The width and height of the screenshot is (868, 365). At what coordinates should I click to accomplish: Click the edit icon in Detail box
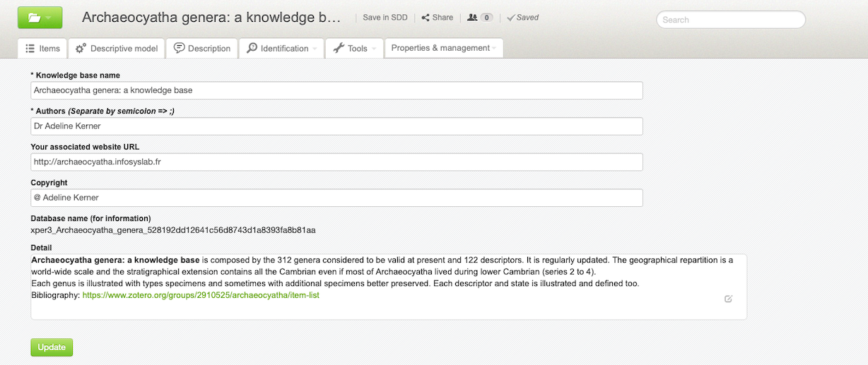[728, 299]
